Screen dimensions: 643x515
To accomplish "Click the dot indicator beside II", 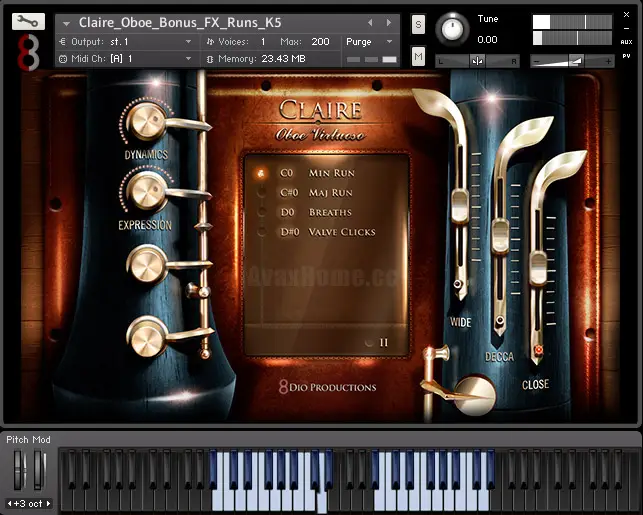I will 369,343.
